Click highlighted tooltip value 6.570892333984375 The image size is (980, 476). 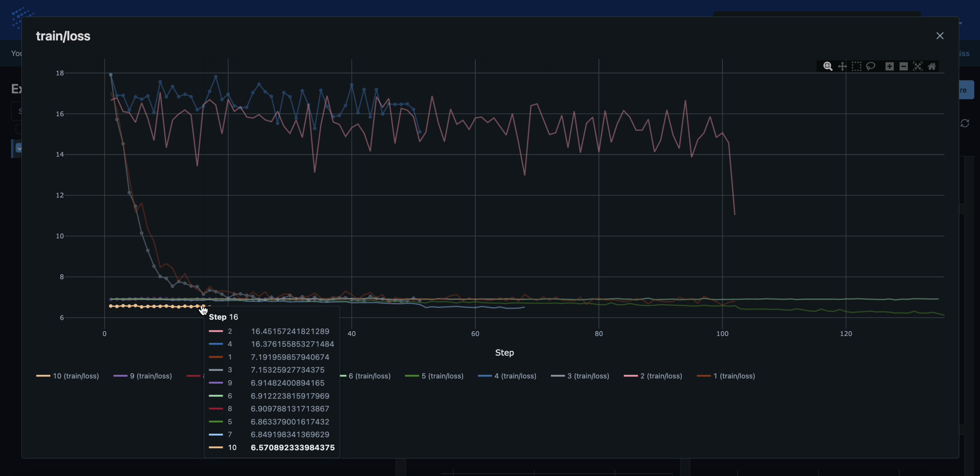[292, 448]
